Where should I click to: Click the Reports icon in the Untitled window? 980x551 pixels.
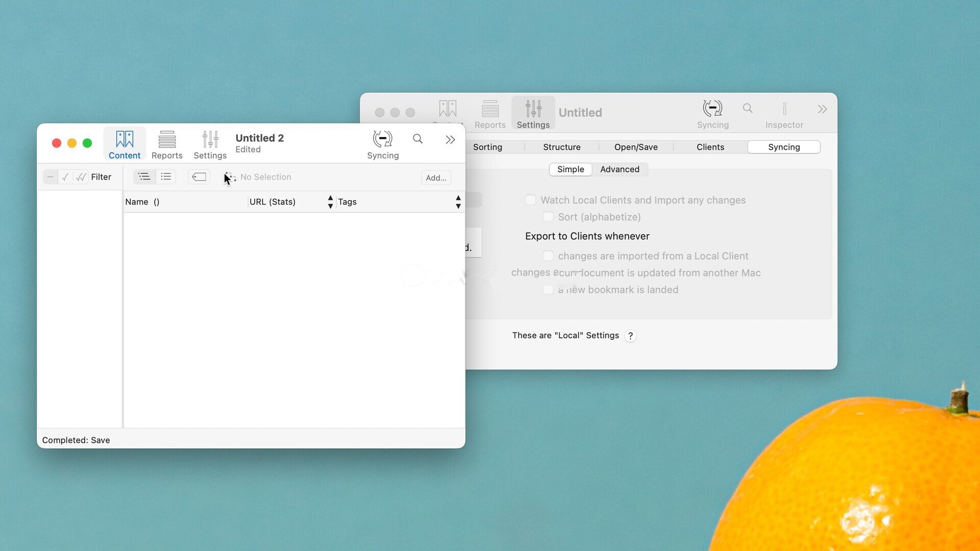490,114
